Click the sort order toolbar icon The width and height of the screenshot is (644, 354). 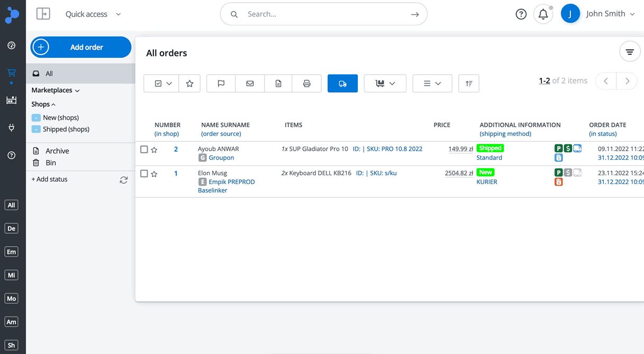[x=469, y=84]
